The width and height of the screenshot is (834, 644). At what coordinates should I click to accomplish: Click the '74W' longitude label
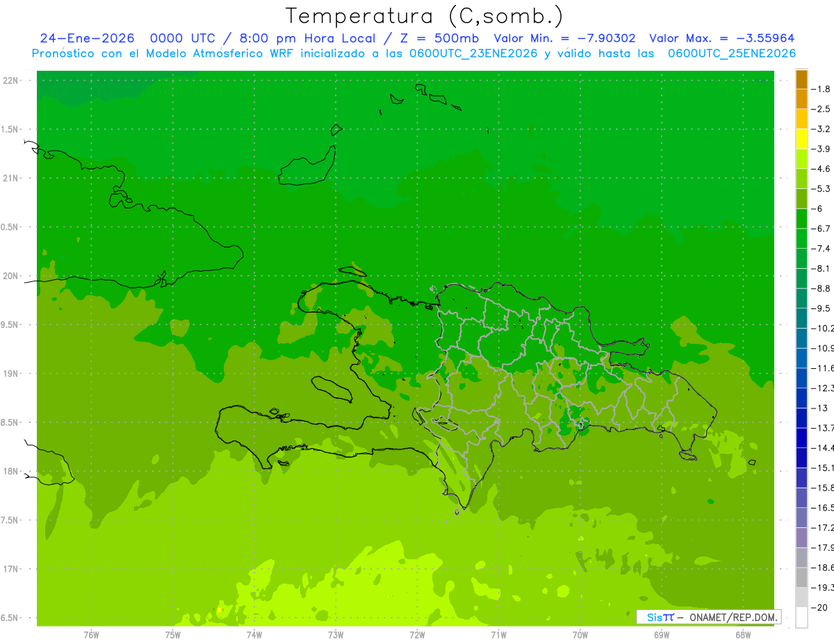[x=254, y=634]
